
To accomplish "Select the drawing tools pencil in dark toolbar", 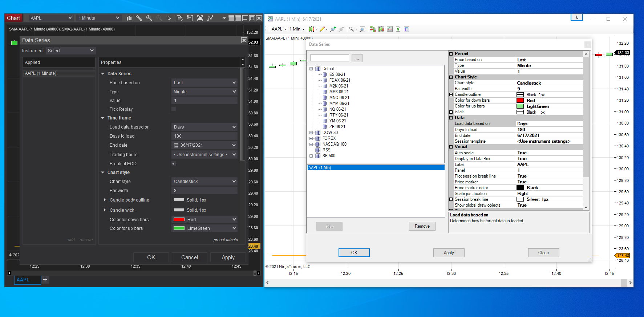I will (139, 18).
